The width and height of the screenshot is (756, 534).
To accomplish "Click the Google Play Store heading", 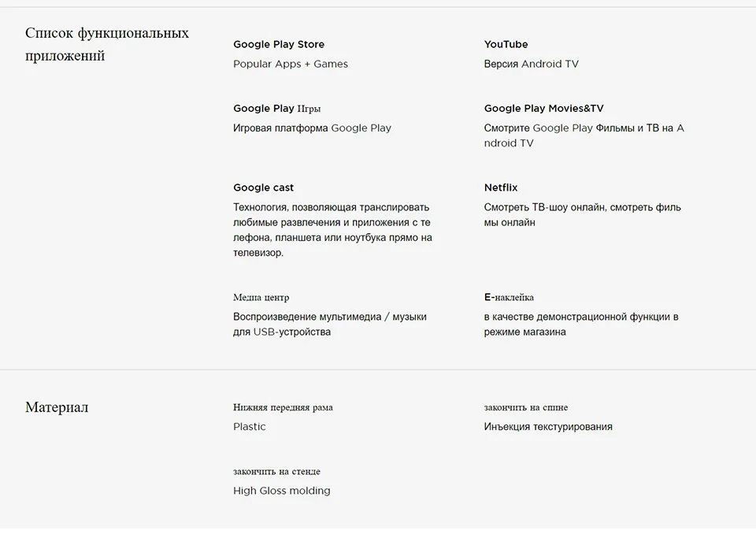I will click(x=279, y=44).
